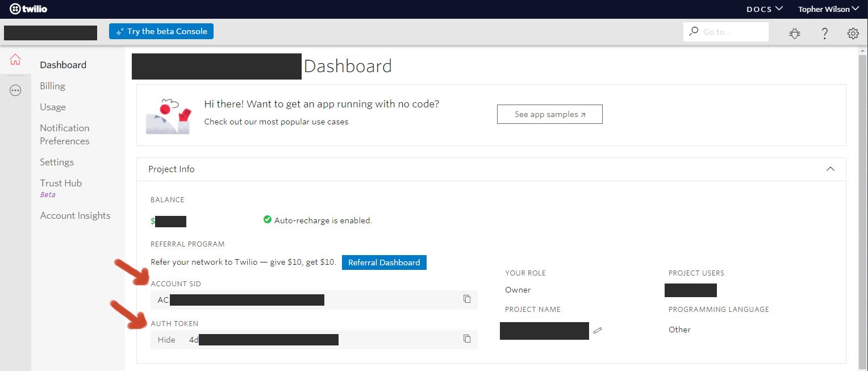Click the Owner role text
868x371 pixels.
click(x=518, y=290)
